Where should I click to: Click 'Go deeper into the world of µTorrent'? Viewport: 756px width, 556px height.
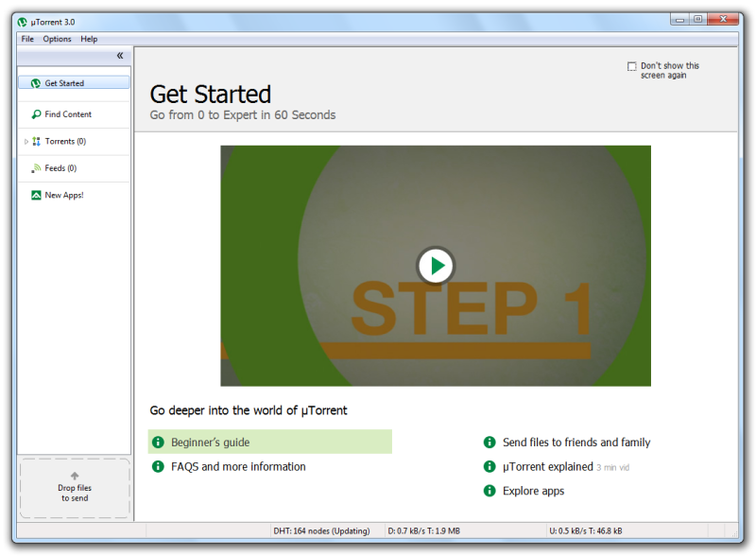click(249, 410)
